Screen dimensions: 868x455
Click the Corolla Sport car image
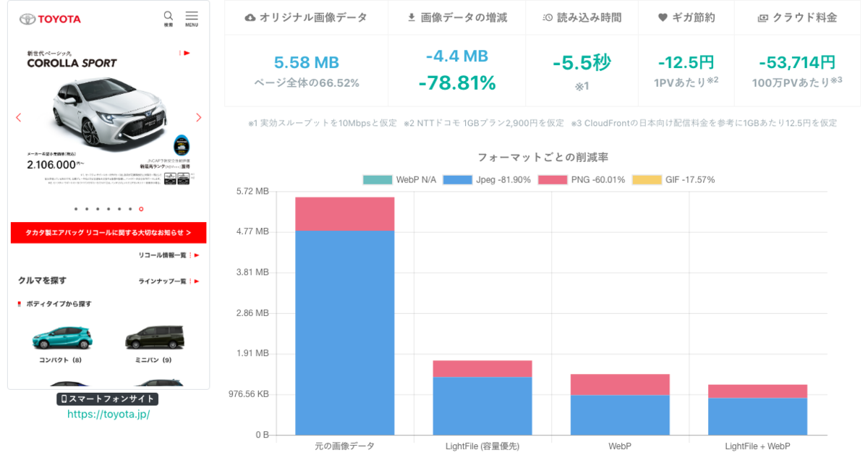(x=109, y=114)
